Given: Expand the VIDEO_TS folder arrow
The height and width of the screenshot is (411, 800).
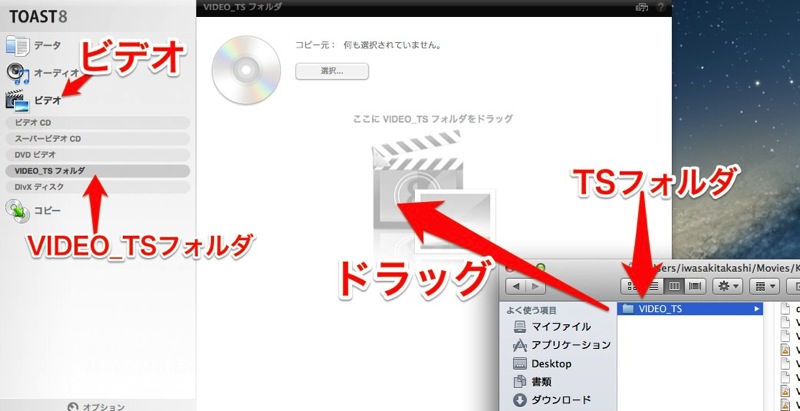Looking at the screenshot, I should point(757,309).
